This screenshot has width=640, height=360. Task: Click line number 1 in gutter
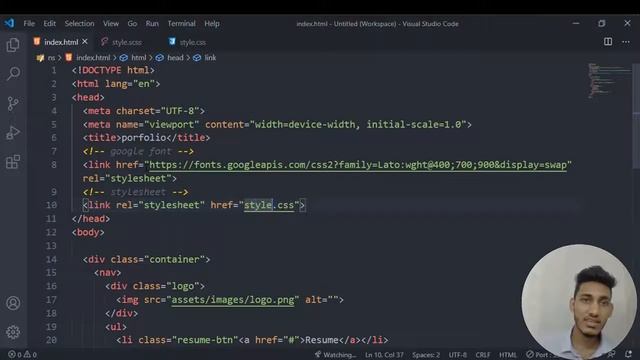[x=53, y=70]
